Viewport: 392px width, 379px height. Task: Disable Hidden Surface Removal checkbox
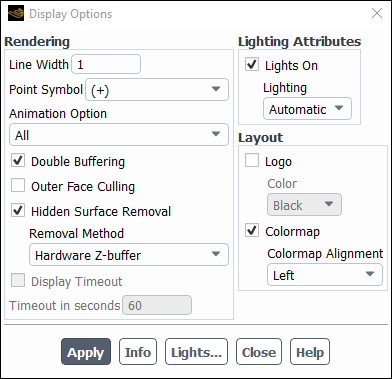(x=18, y=211)
